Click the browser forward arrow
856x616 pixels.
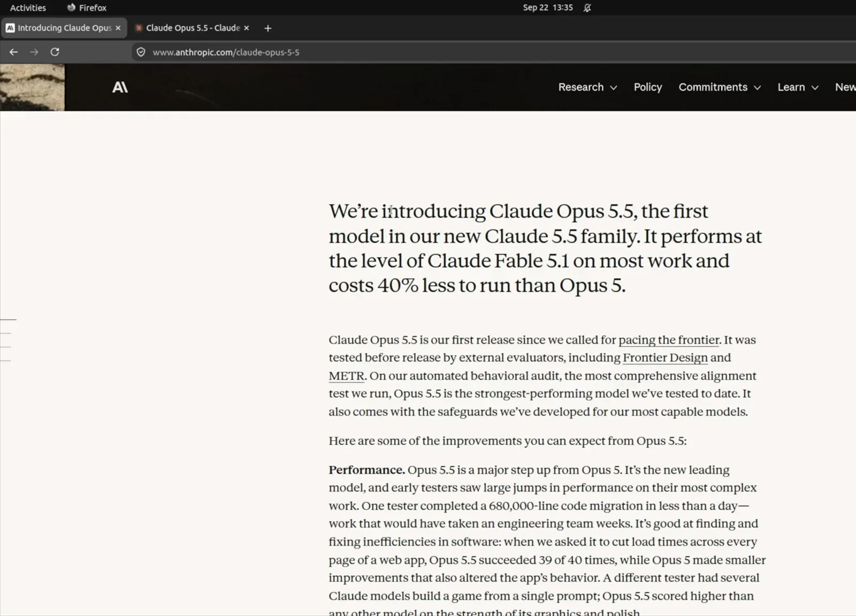pyautogui.click(x=34, y=52)
